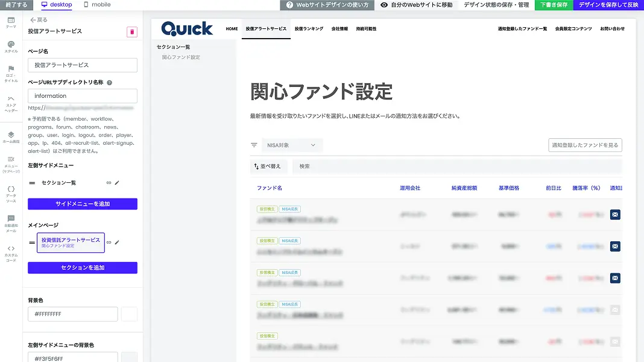Click the セクション一覧 heading in preview
The image size is (644, 362).
point(173,47)
